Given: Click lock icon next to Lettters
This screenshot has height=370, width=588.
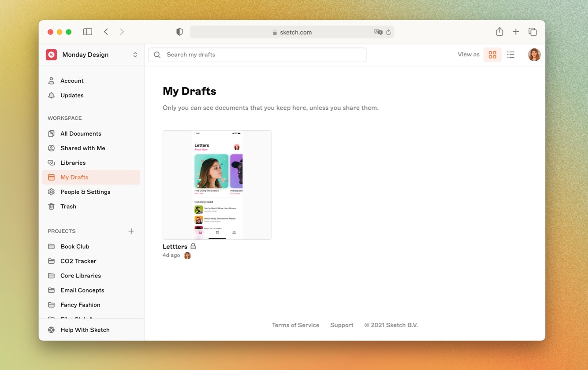Looking at the screenshot, I should click(193, 246).
